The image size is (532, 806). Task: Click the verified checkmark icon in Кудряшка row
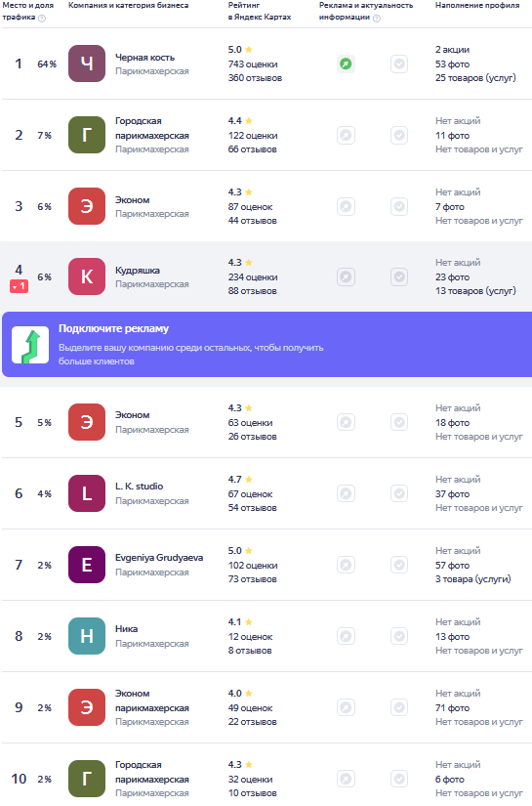(399, 277)
